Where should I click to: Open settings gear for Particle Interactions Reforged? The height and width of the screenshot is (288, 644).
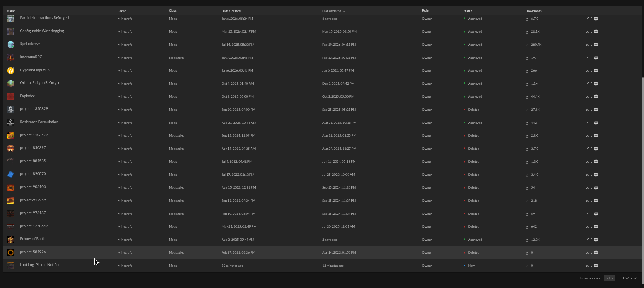pyautogui.click(x=596, y=19)
